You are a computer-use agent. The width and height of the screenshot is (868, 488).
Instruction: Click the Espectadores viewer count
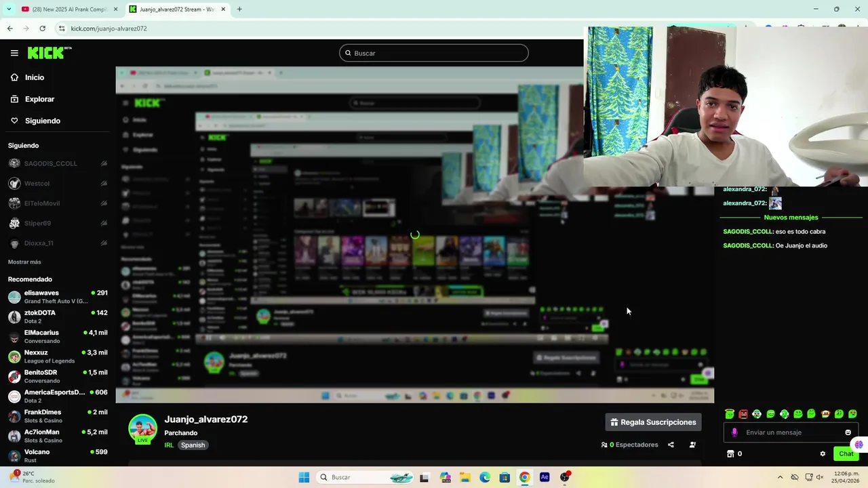629,445
